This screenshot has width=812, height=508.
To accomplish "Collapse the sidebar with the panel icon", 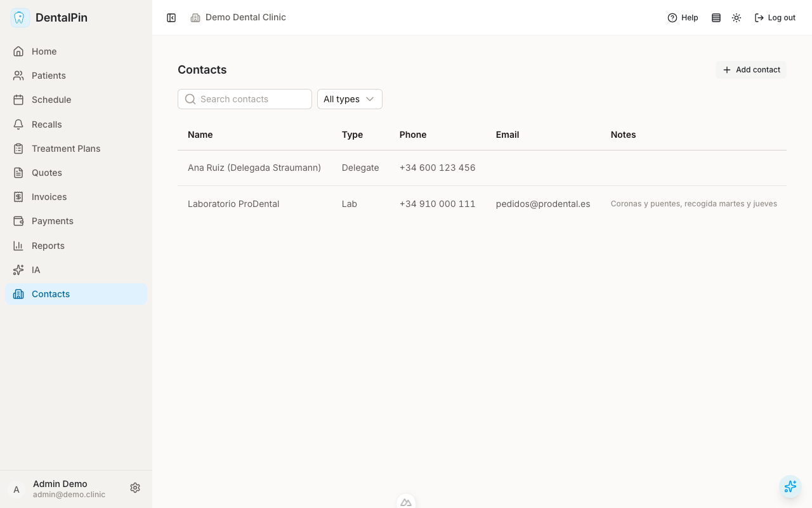I will click(x=171, y=18).
